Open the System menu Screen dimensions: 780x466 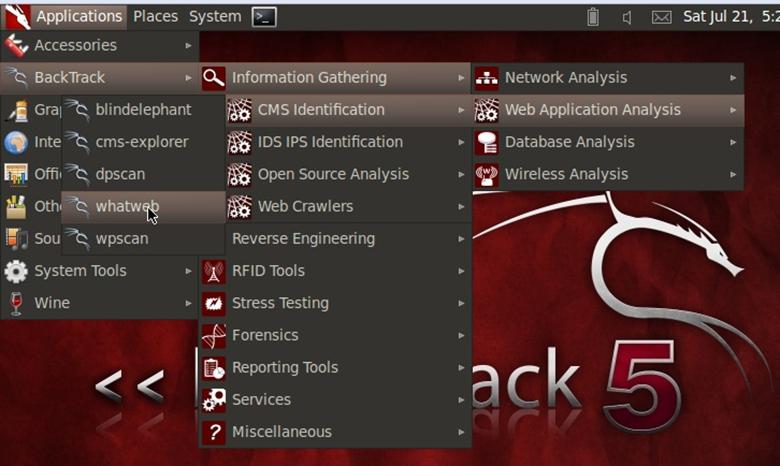215,16
